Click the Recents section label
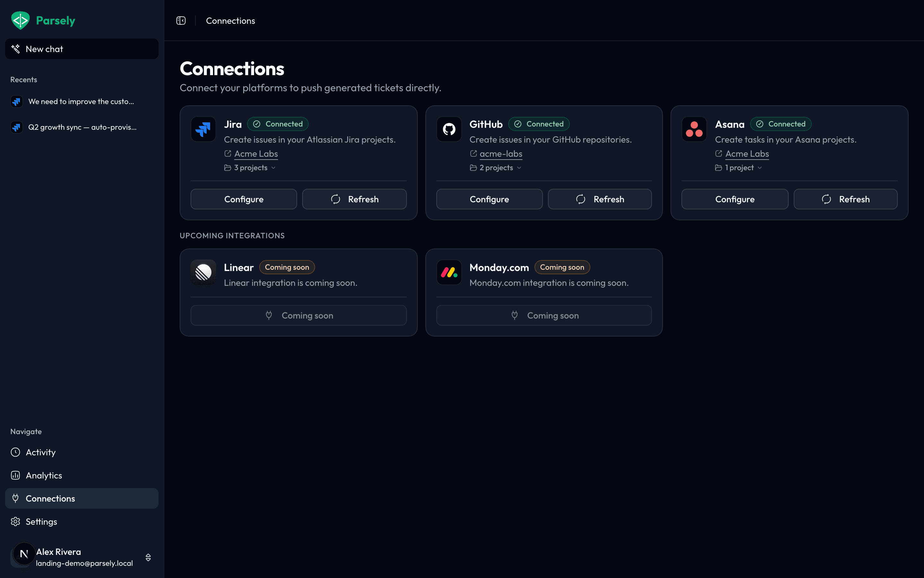 click(24, 80)
